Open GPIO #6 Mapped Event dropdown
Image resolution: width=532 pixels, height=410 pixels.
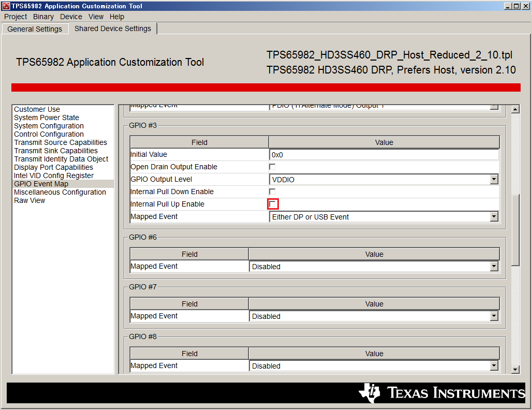click(374, 267)
